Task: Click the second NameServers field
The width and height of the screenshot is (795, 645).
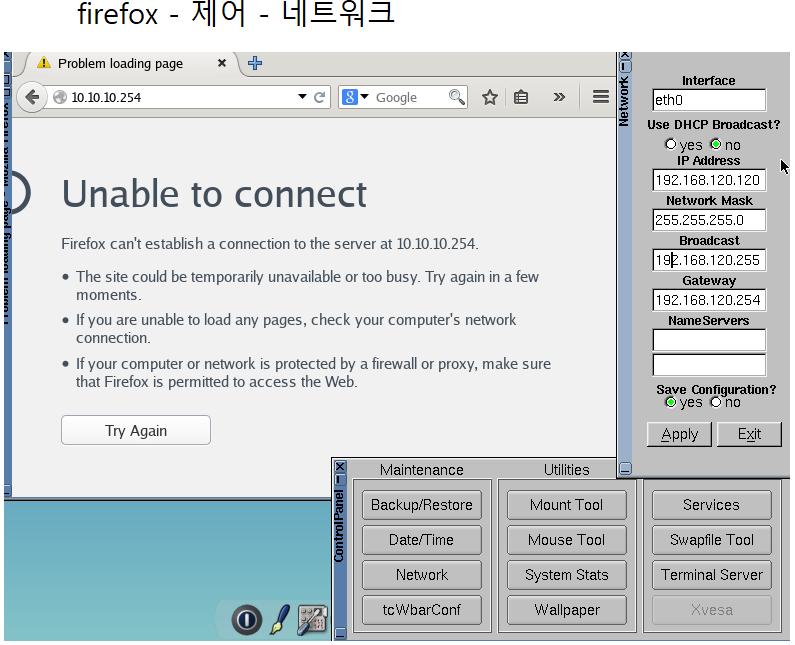Action: coord(709,365)
